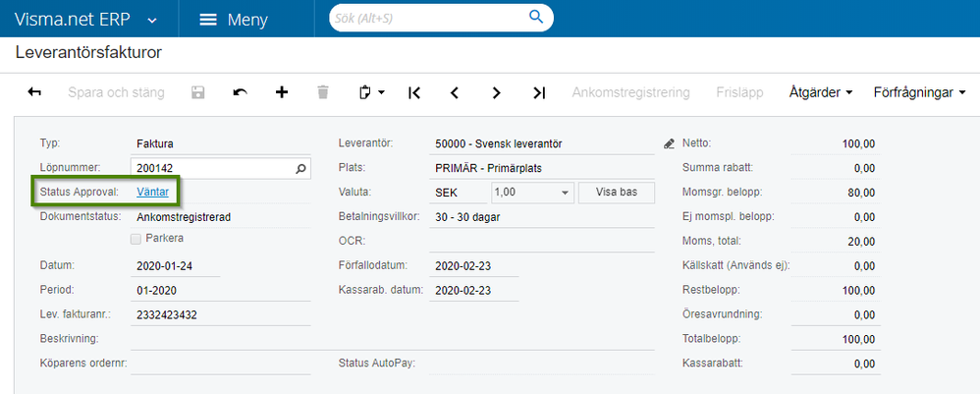The height and width of the screenshot is (394, 980).
Task: Open the Meny main menu
Action: (233, 20)
